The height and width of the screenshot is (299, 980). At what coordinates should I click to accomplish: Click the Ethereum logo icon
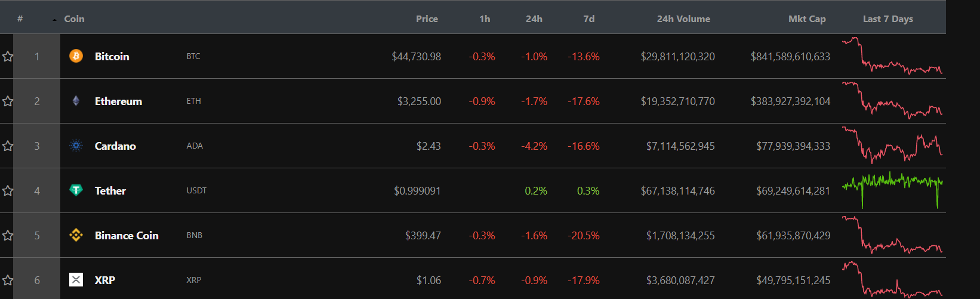[x=76, y=101]
